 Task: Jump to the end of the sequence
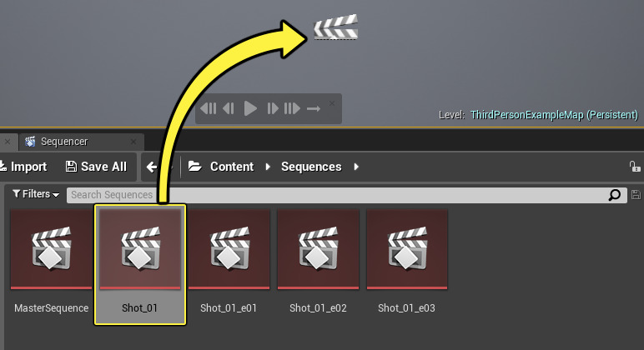(x=292, y=108)
